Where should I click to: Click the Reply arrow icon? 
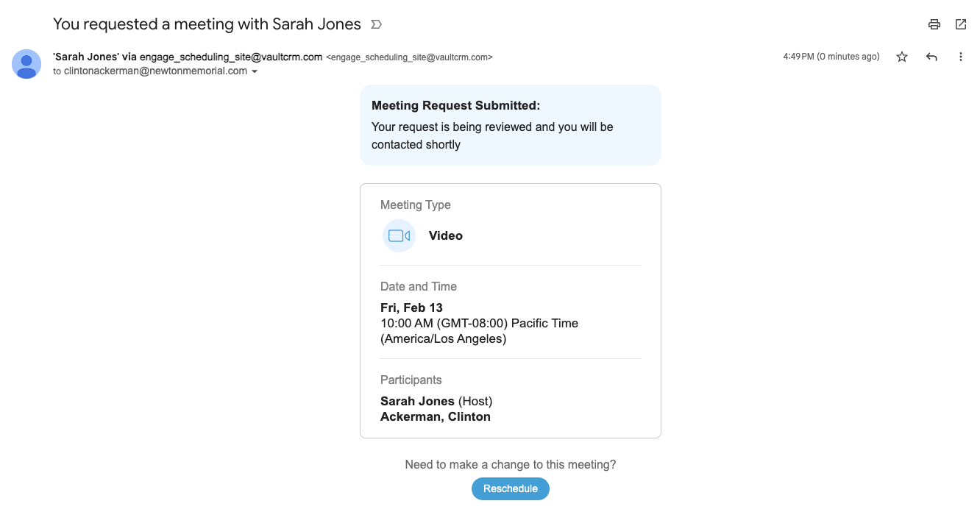[931, 57]
